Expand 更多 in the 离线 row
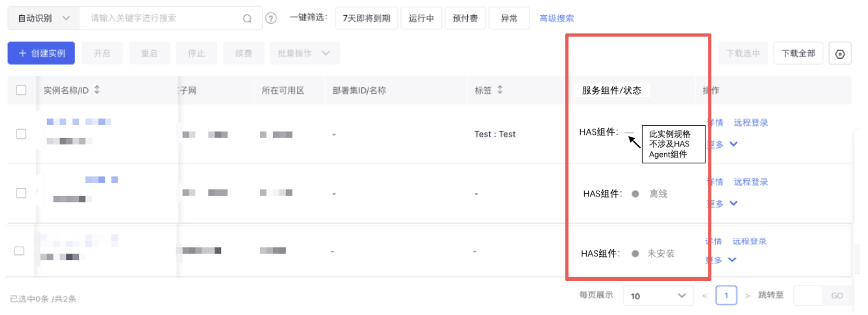 coord(722,203)
